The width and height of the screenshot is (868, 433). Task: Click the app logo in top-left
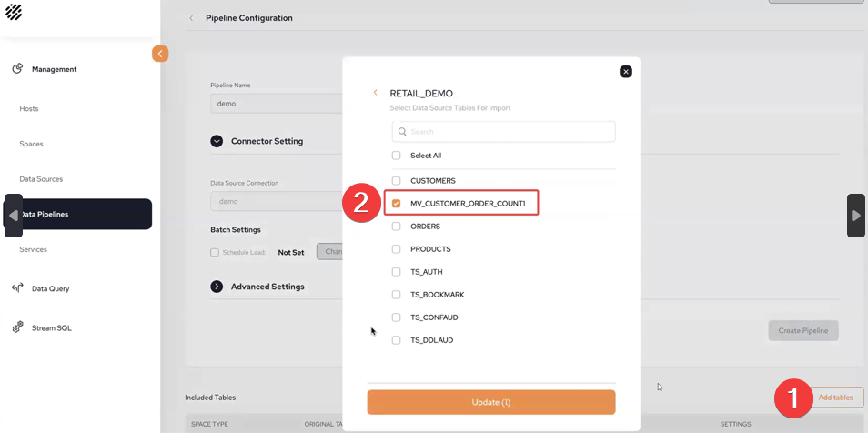point(14,12)
